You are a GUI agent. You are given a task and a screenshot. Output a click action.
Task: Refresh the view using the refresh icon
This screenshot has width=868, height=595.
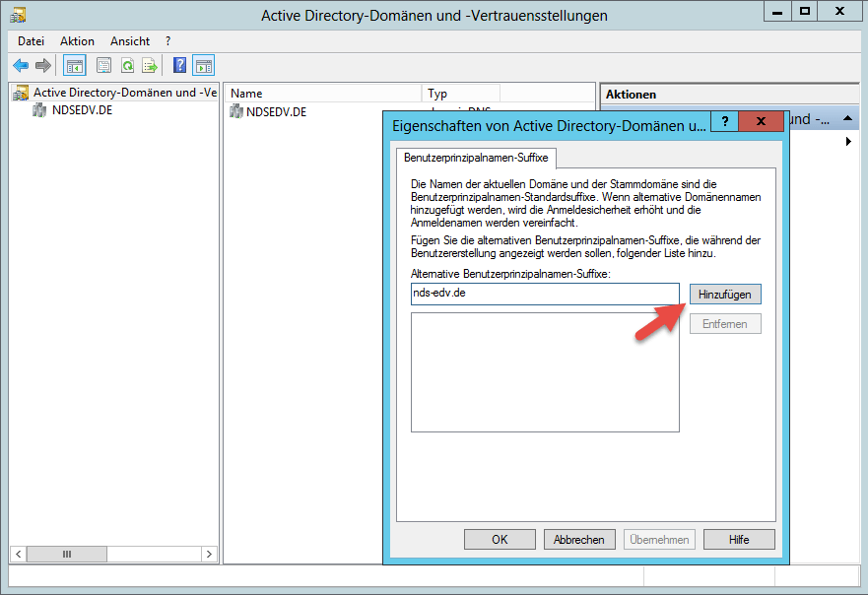coord(126,65)
